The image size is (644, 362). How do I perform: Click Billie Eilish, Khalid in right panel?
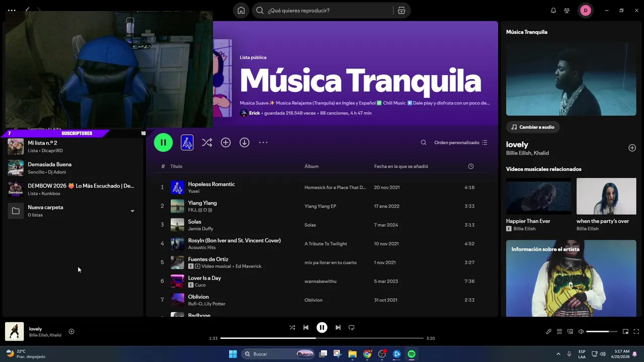pyautogui.click(x=527, y=153)
